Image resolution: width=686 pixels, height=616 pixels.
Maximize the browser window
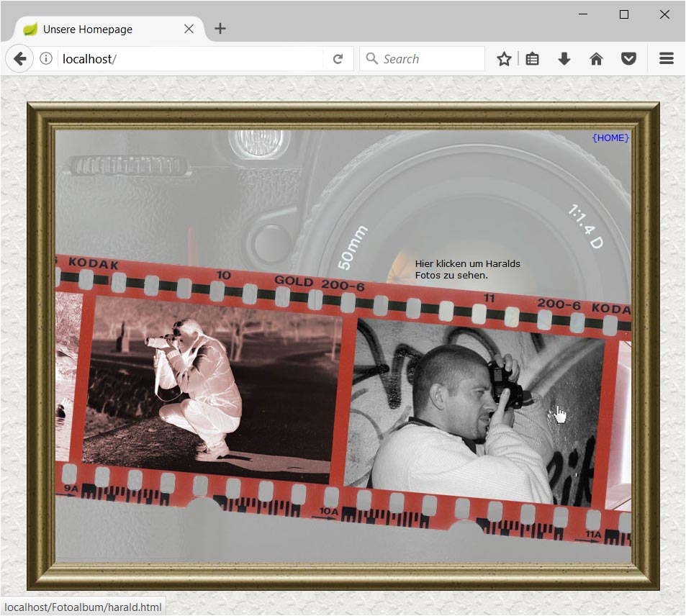click(x=624, y=14)
